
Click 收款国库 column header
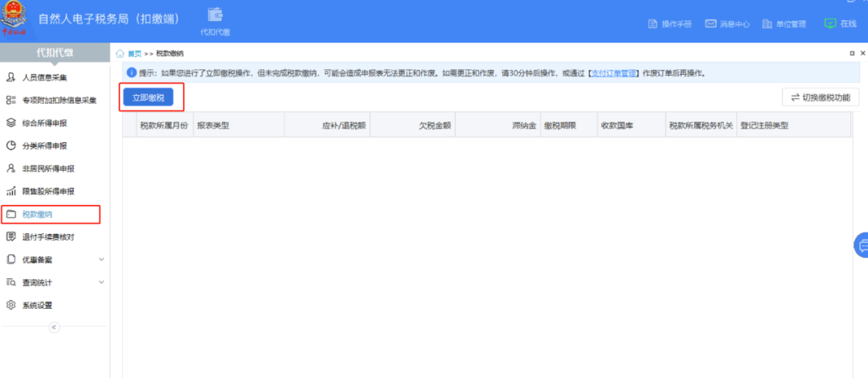pyautogui.click(x=632, y=125)
